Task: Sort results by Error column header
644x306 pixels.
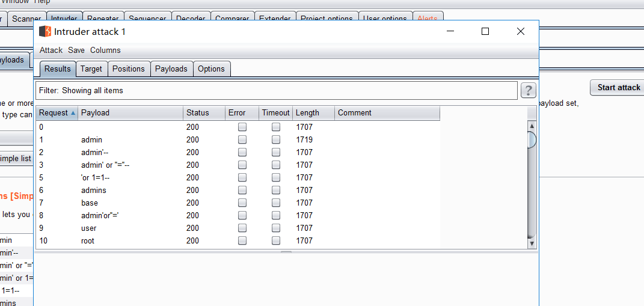Action: pos(242,113)
